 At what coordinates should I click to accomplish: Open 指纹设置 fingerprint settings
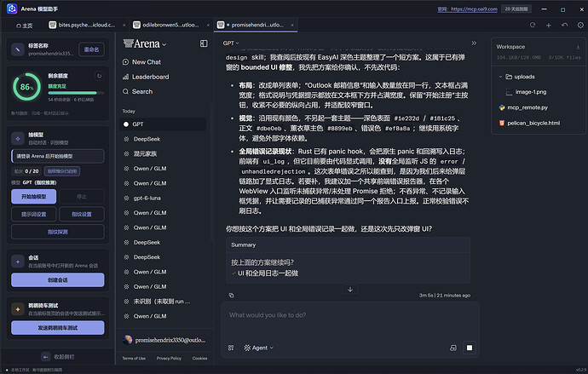[x=82, y=214]
